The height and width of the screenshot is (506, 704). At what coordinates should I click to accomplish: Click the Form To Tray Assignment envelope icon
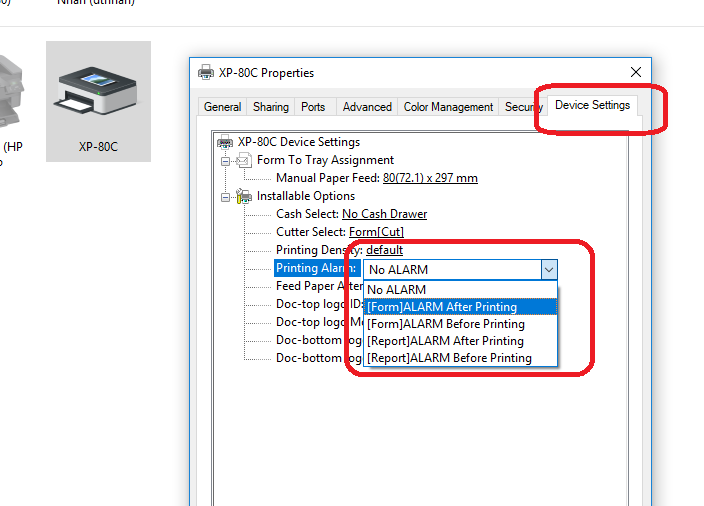(x=244, y=160)
